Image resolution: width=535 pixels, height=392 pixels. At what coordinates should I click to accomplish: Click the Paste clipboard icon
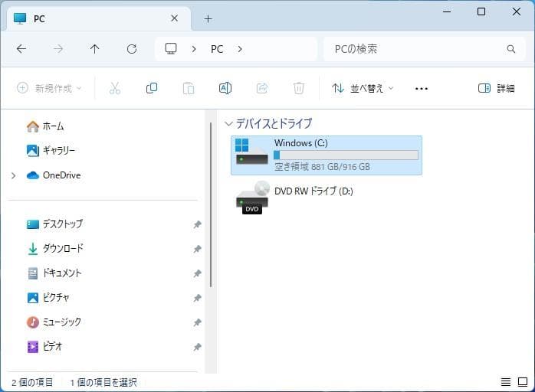click(189, 88)
